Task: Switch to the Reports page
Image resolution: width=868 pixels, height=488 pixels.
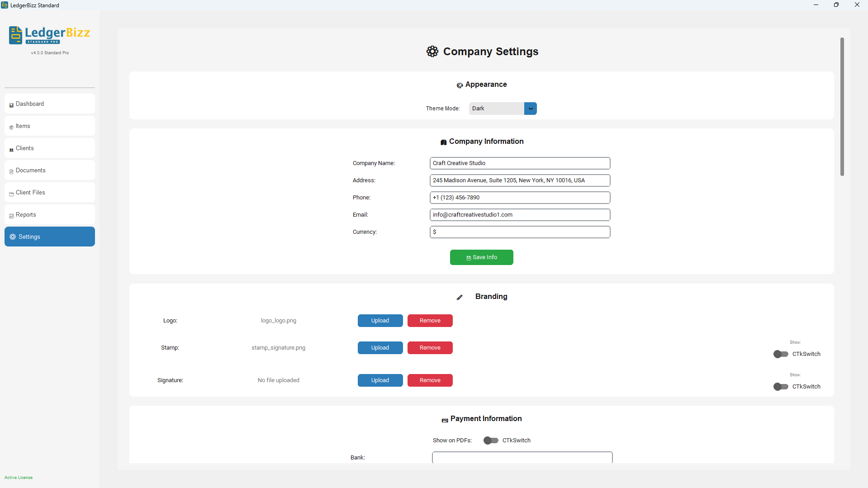Action: click(x=50, y=214)
